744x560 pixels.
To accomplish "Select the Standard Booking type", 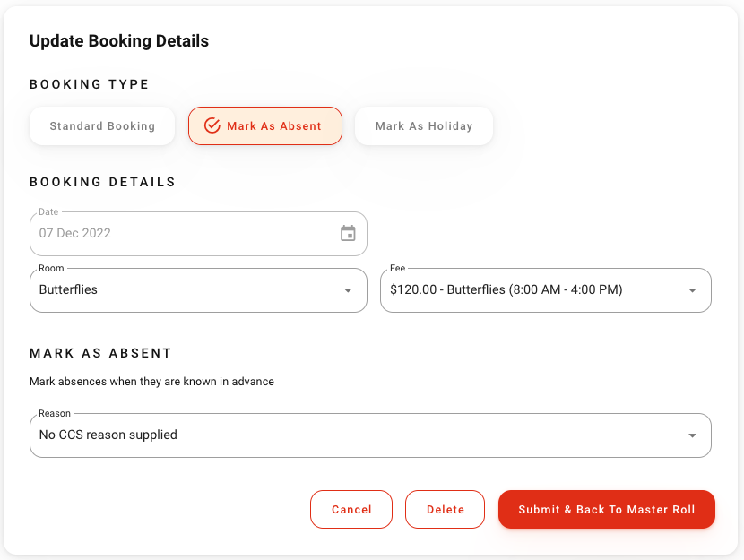I will click(102, 126).
